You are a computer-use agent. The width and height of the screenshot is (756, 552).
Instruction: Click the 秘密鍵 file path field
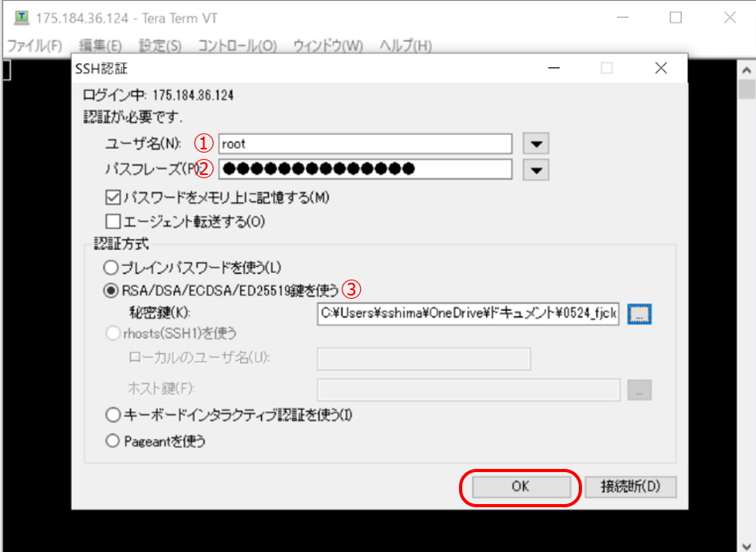click(468, 314)
